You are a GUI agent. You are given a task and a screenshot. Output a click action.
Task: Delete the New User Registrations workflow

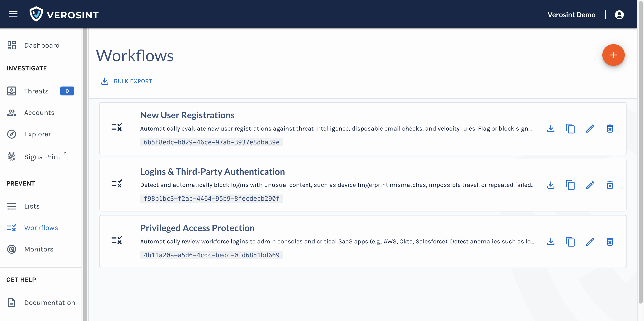pyautogui.click(x=610, y=129)
